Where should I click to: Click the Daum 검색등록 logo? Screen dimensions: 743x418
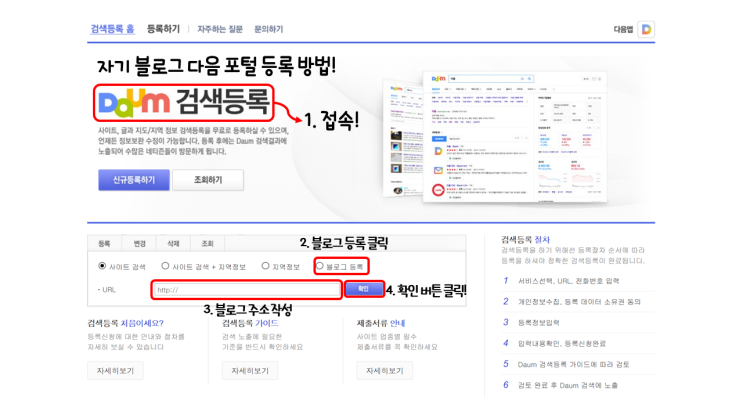pyautogui.click(x=184, y=102)
